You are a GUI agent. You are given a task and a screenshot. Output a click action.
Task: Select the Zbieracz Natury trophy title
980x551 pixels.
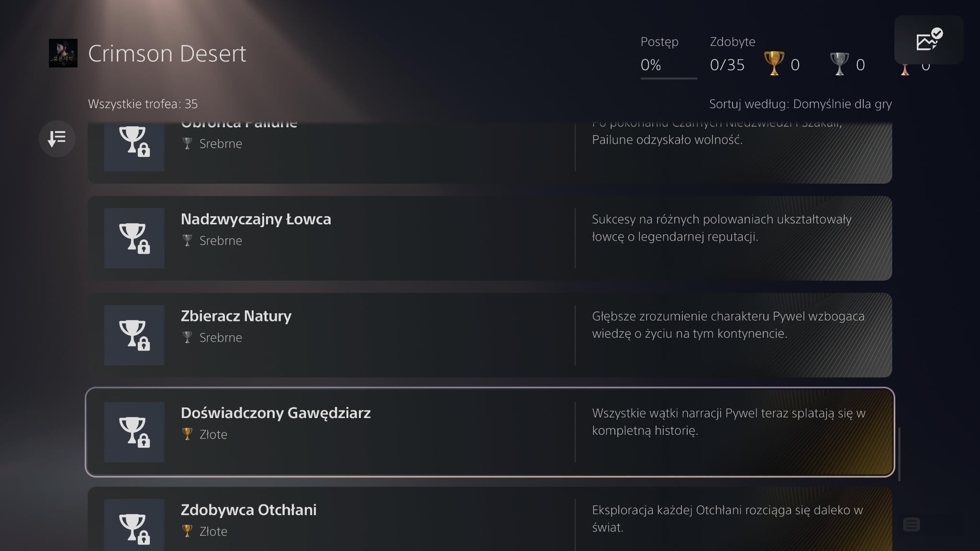[x=236, y=316]
